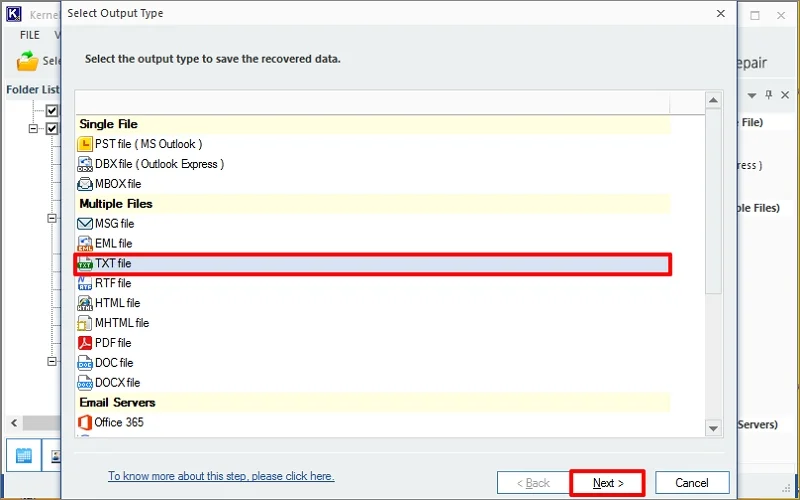Click the RTF file icon
Image resolution: width=800 pixels, height=500 pixels.
85,284
